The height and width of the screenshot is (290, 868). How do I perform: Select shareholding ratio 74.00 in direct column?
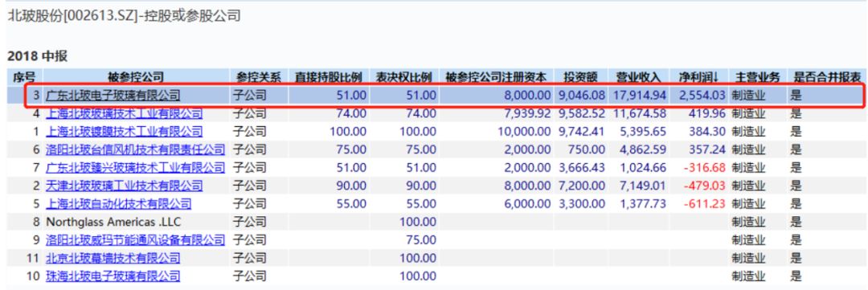click(351, 114)
